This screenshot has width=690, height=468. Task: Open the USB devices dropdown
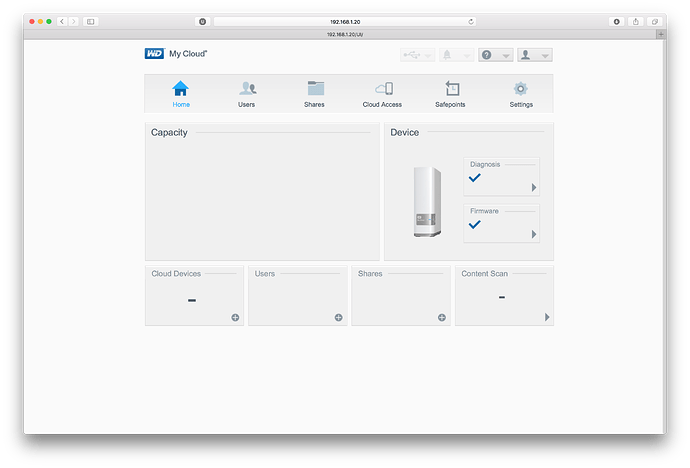(x=417, y=55)
